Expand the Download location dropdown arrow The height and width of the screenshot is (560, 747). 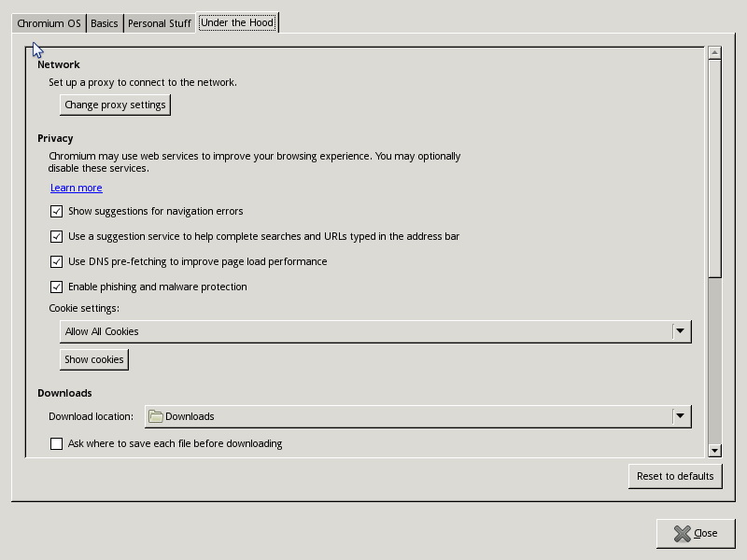[681, 416]
